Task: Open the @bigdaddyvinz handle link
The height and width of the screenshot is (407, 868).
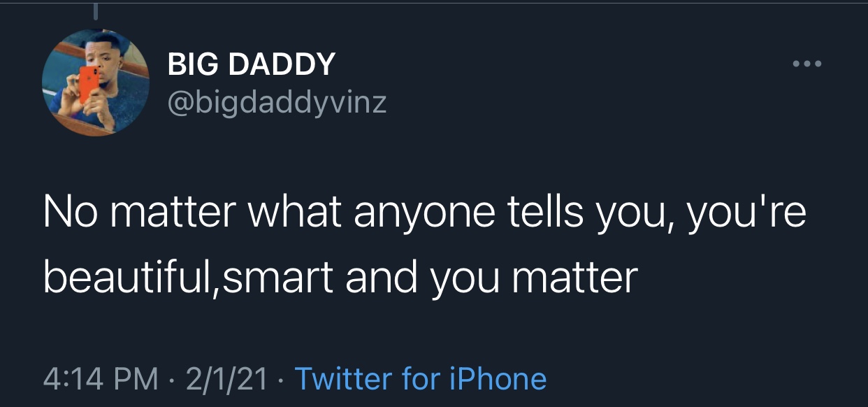Action: pos(277,103)
